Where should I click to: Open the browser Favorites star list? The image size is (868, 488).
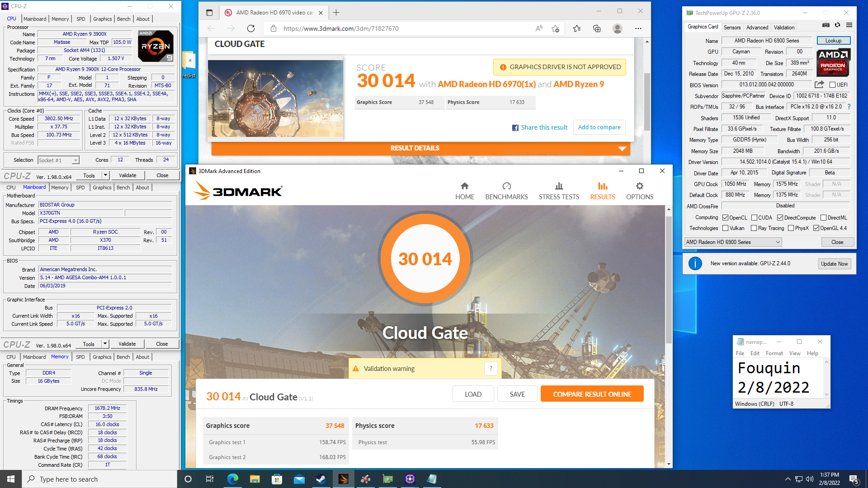pos(576,28)
